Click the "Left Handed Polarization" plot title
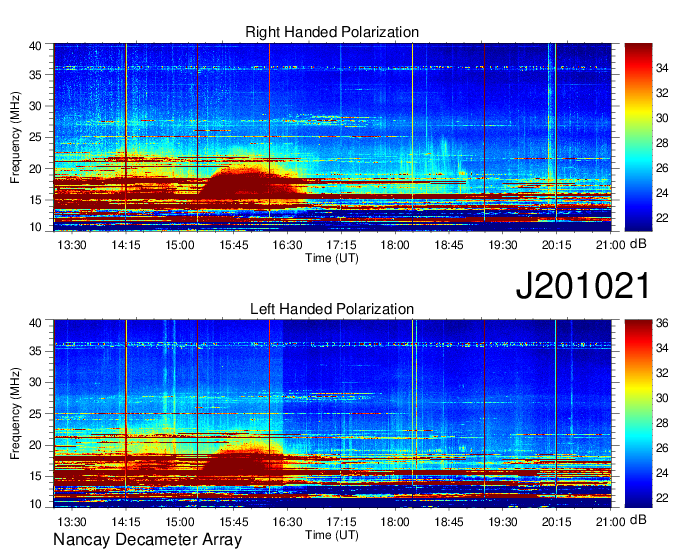Image resolution: width=680 pixels, height=552 pixels. (332, 309)
